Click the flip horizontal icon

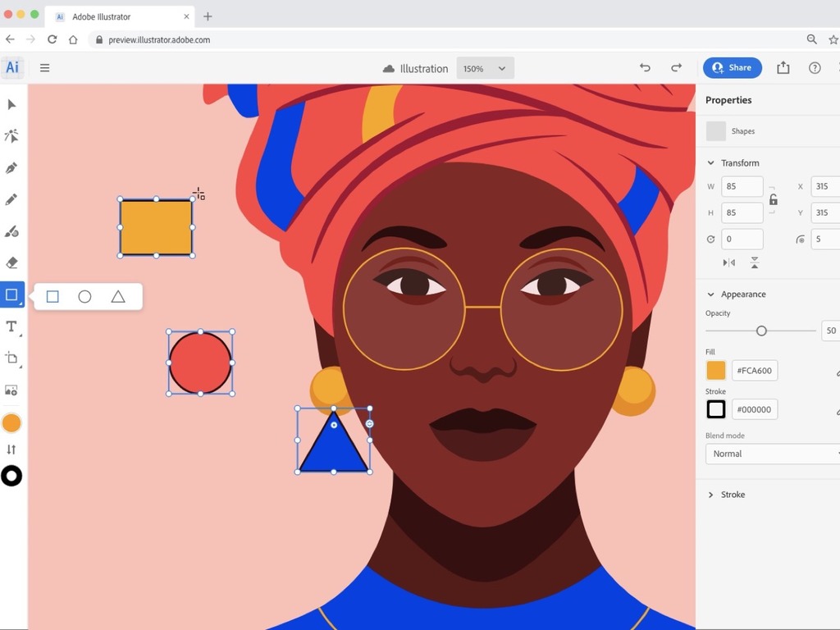tap(728, 262)
